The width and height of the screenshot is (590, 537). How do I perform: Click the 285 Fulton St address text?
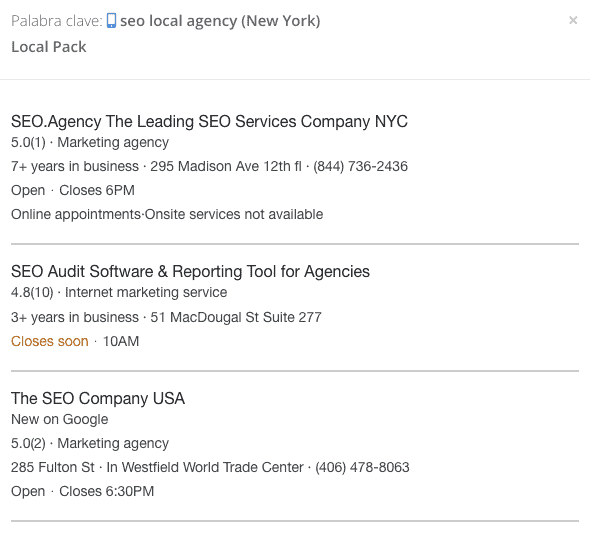point(53,467)
